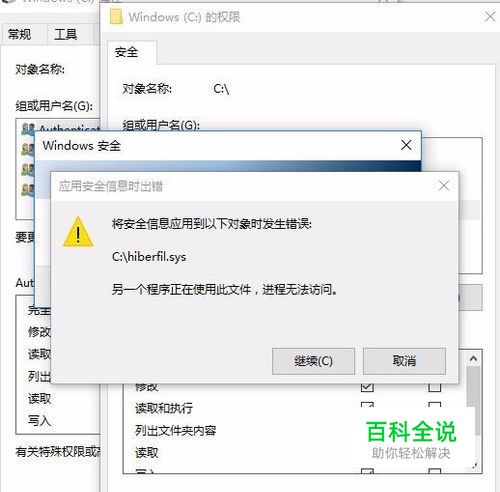Click the 有关特殊权限 text at bottom left
Image resolution: width=500 pixels, height=492 pixels.
57,452
